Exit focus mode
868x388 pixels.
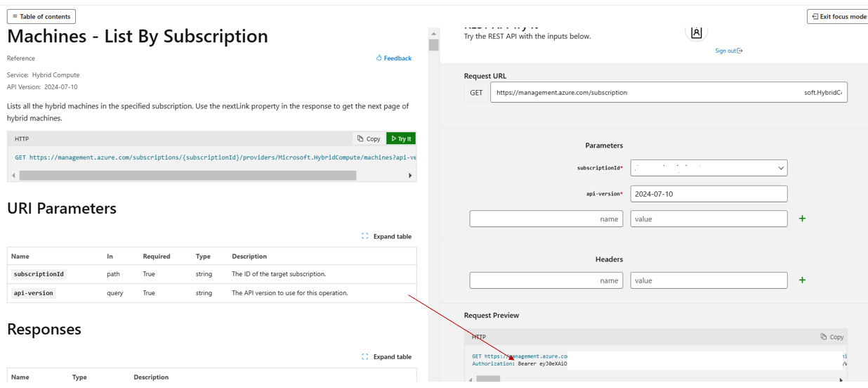tap(839, 16)
